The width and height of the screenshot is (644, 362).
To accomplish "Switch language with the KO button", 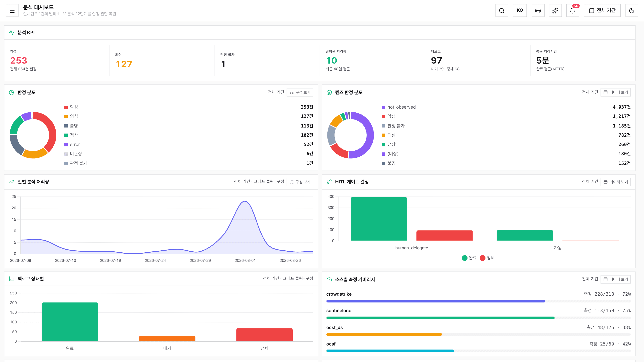I will coord(520,10).
